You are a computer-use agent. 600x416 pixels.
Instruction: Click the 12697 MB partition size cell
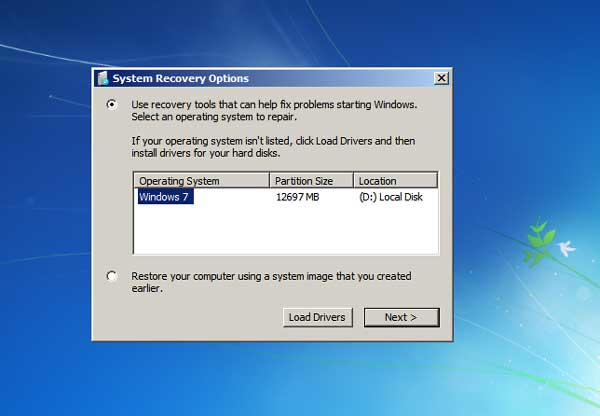click(x=299, y=197)
